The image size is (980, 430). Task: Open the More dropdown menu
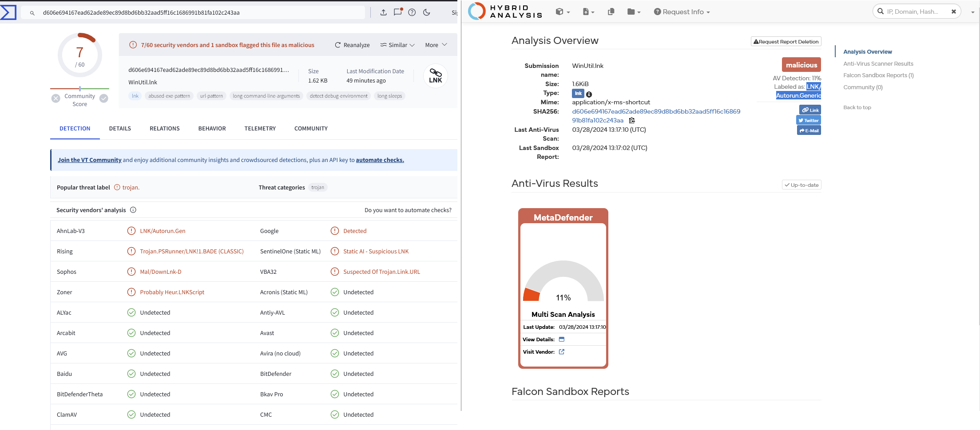(436, 45)
